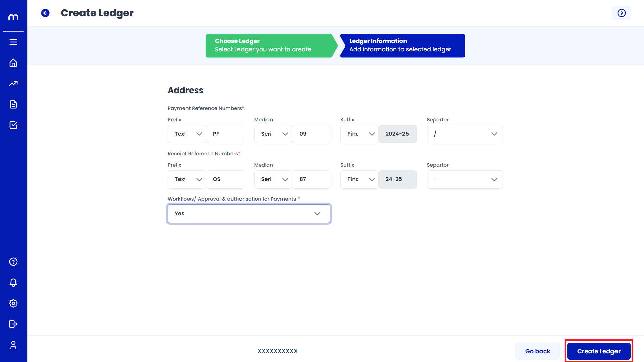
Task: Open Payment Reference Suffix type dropdown
Action: [359, 134]
